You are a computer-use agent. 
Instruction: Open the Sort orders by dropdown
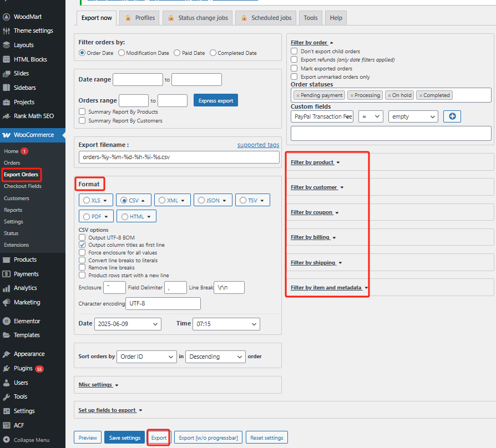click(146, 357)
